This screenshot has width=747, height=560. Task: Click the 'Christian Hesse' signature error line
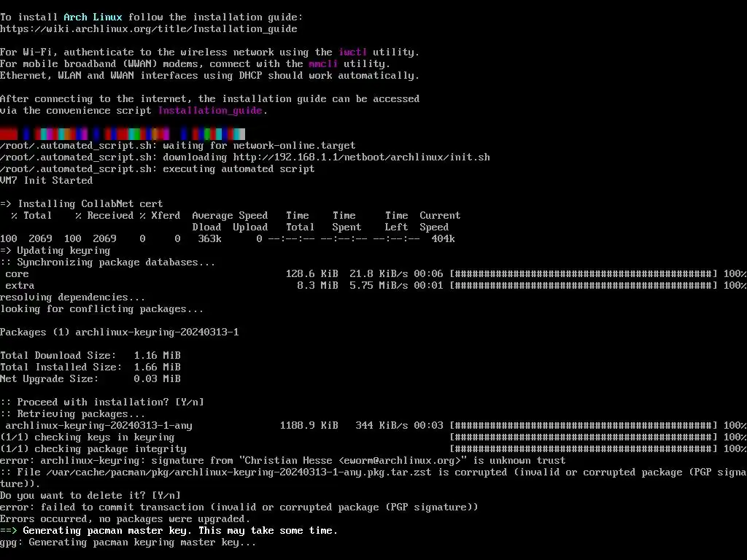pyautogui.click(x=283, y=461)
